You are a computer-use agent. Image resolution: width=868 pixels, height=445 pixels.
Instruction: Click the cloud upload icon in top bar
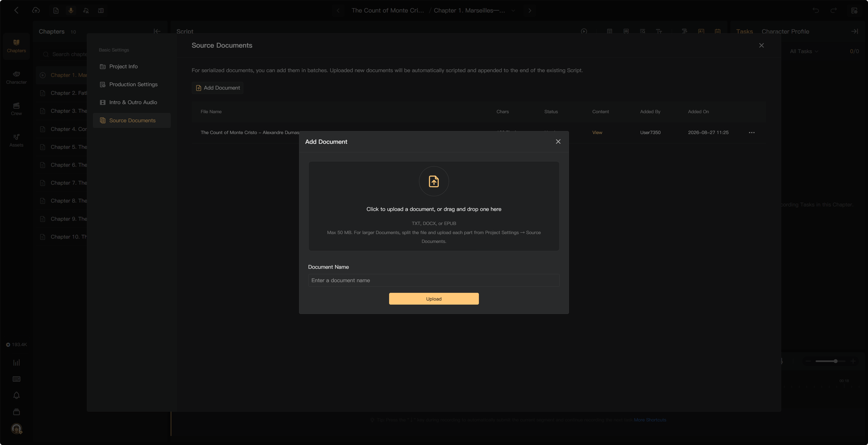click(36, 10)
